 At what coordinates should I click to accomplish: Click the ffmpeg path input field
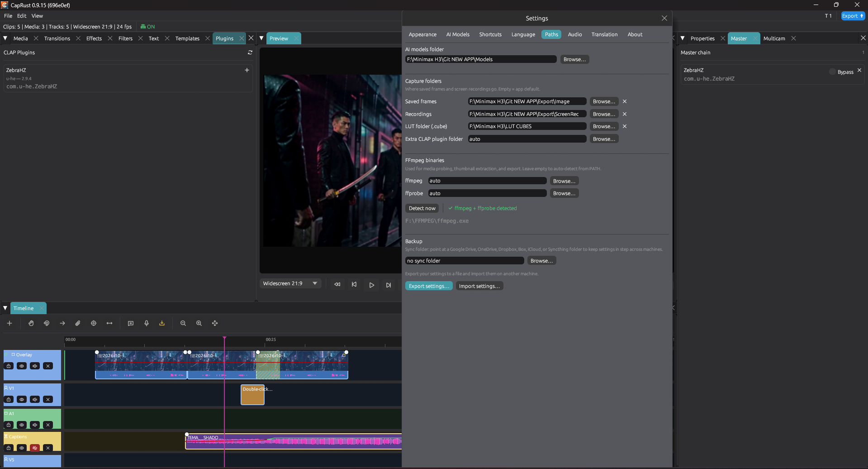click(488, 181)
